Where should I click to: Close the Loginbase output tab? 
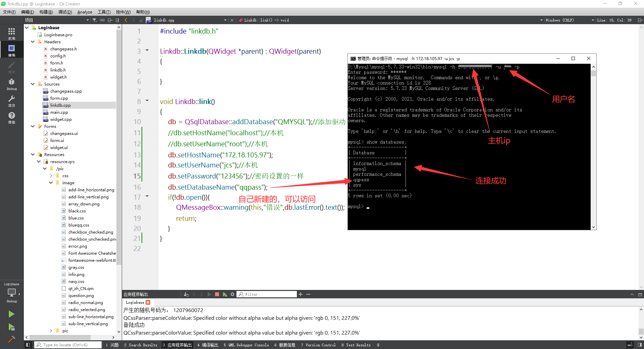(148, 302)
